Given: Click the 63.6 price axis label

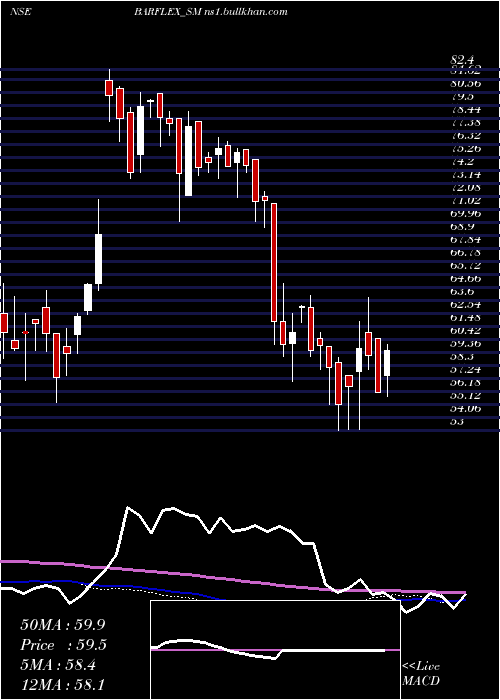Looking at the screenshot, I should [x=462, y=292].
